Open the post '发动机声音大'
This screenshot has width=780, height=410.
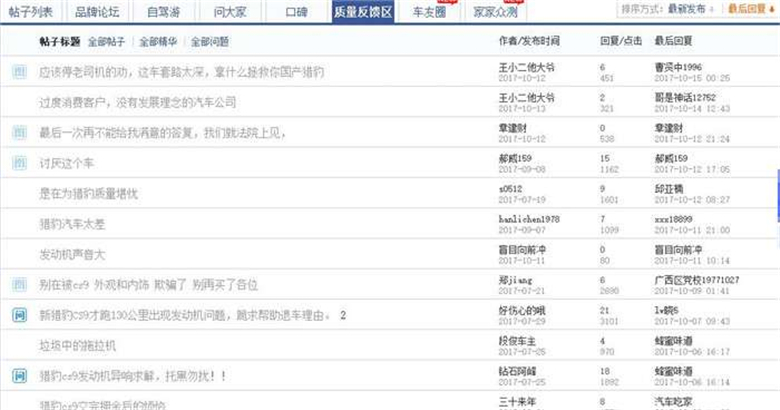coord(72,255)
